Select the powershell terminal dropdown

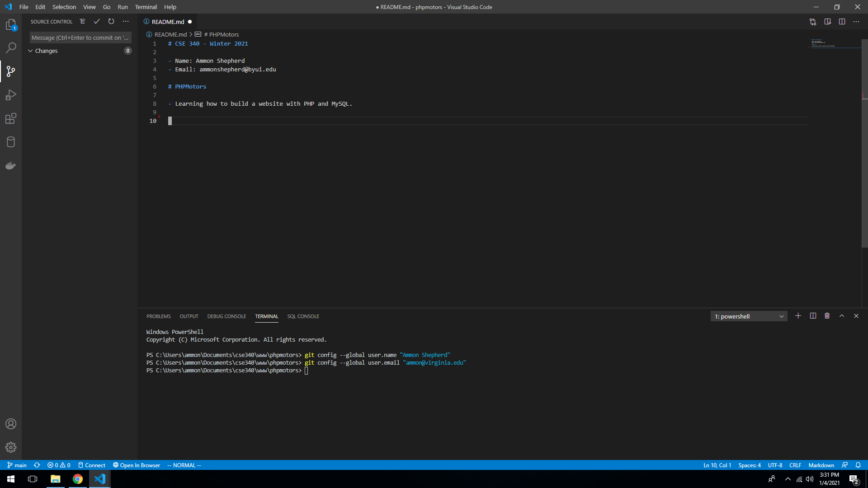[749, 316]
